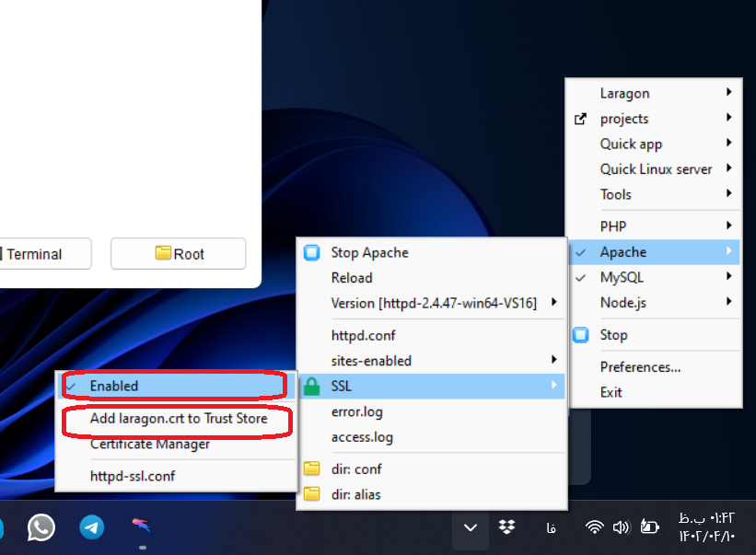Expand the Tools submenu arrow

click(x=729, y=193)
